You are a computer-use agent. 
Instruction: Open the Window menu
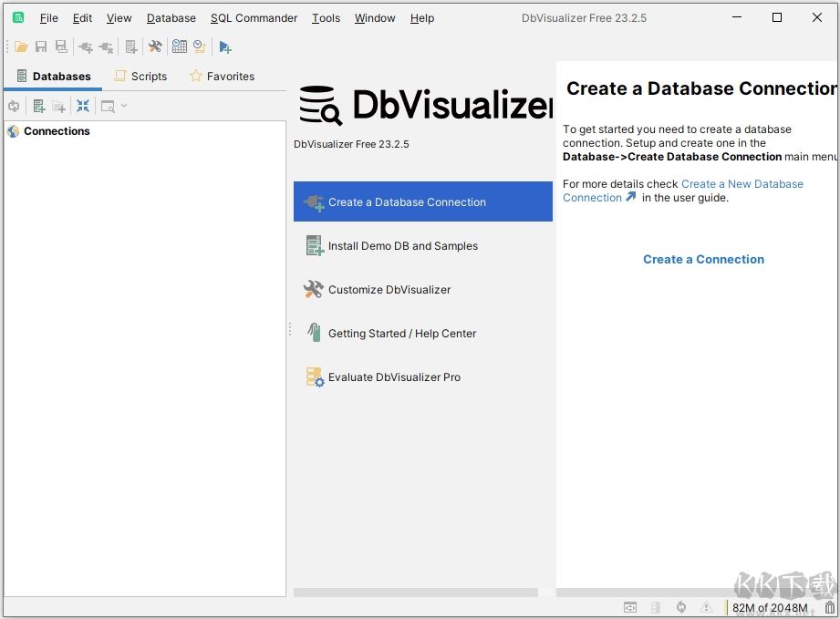click(x=375, y=17)
